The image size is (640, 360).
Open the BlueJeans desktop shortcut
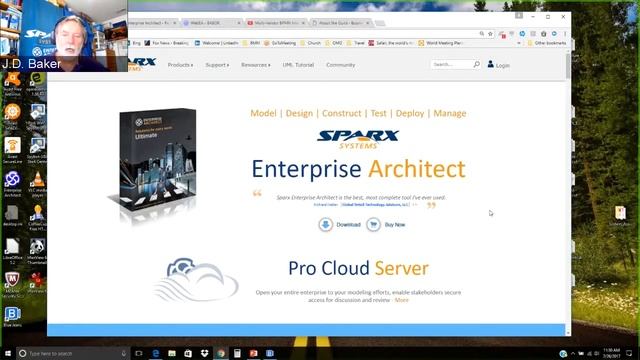pos(12,317)
